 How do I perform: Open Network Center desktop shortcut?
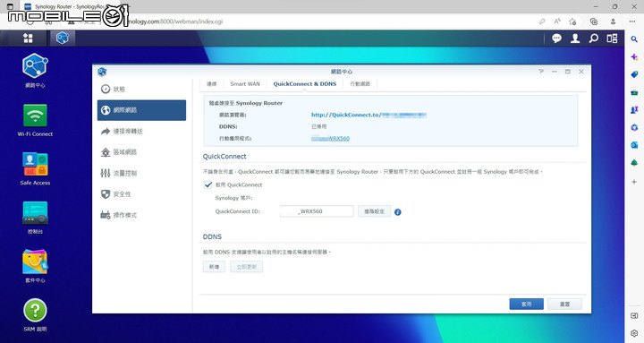pos(35,71)
